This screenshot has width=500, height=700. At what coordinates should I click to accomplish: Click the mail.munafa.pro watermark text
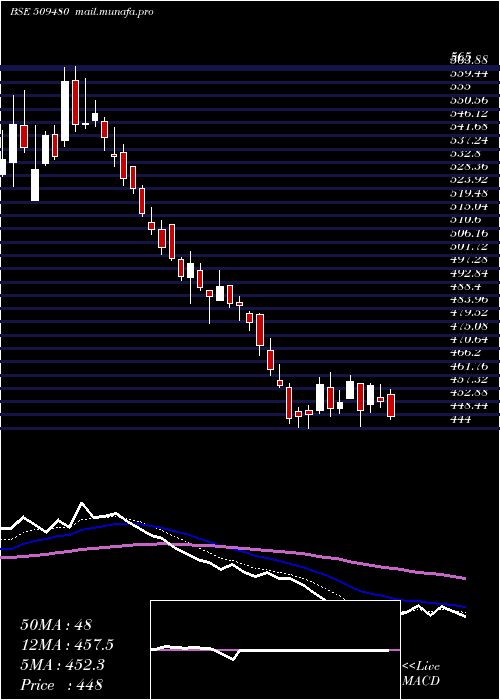click(x=113, y=12)
